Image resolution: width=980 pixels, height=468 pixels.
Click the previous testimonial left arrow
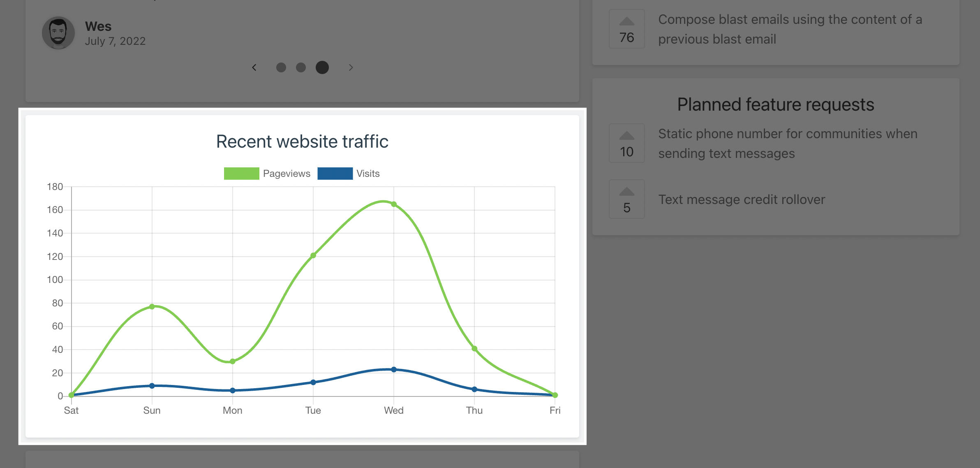point(254,67)
